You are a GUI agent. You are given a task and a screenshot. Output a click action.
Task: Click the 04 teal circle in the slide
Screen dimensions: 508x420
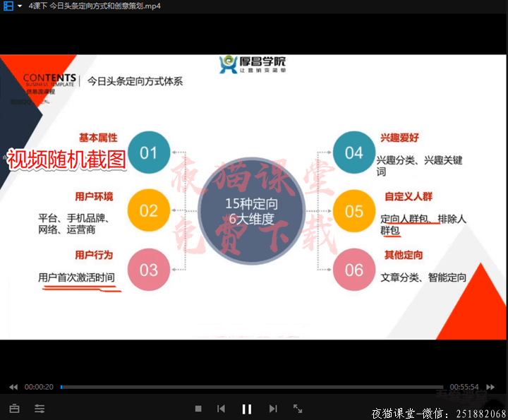click(x=354, y=152)
